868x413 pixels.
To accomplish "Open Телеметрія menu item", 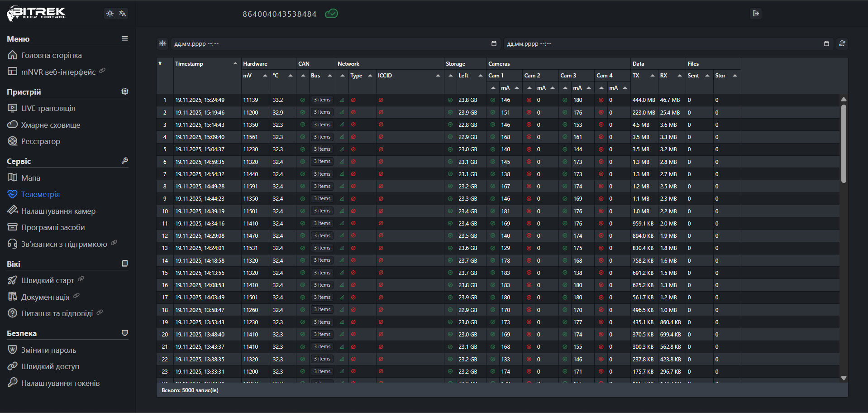I will click(40, 194).
